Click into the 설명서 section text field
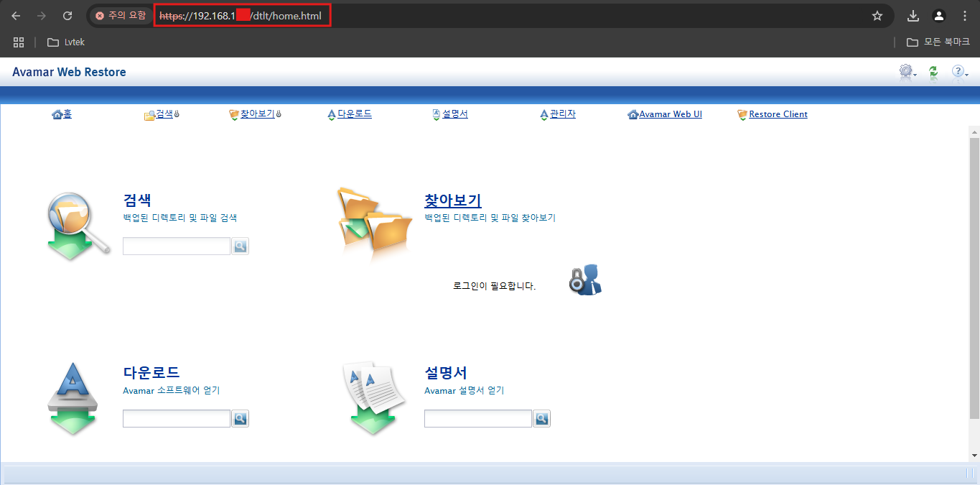980x485 pixels. 478,419
